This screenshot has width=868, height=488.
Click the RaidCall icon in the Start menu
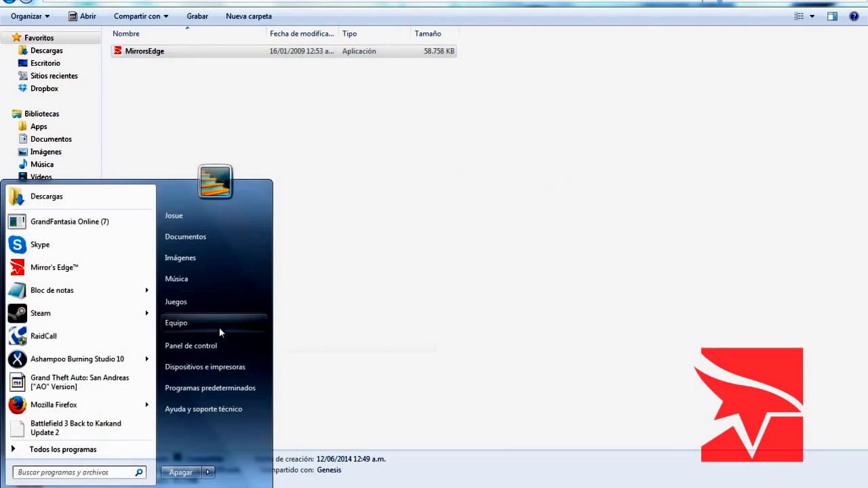pos(17,336)
